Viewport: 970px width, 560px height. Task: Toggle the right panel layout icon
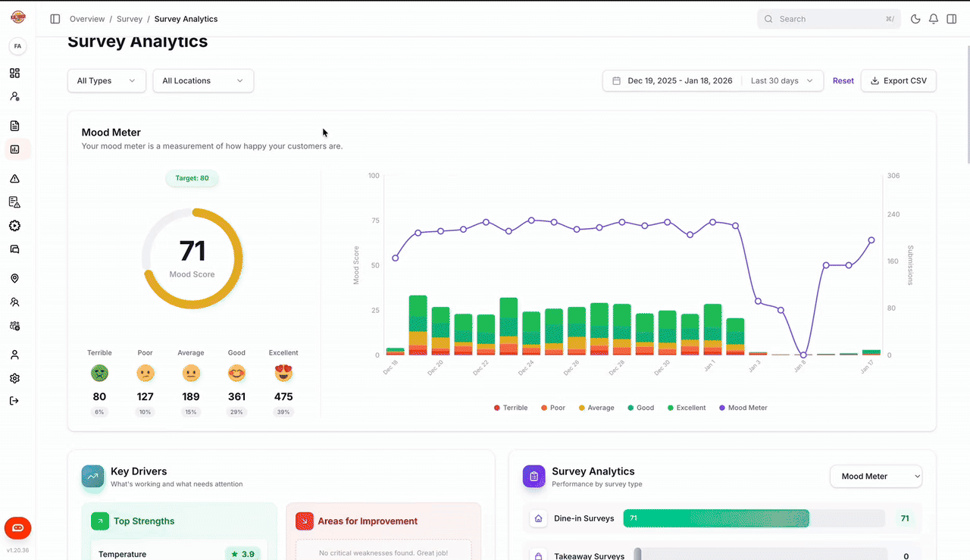951,18
